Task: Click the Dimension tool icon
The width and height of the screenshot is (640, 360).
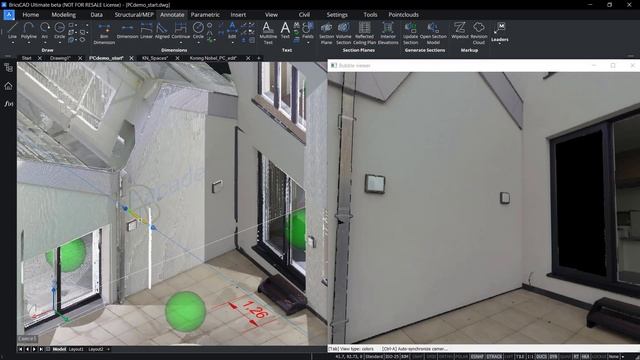Action: point(127,30)
